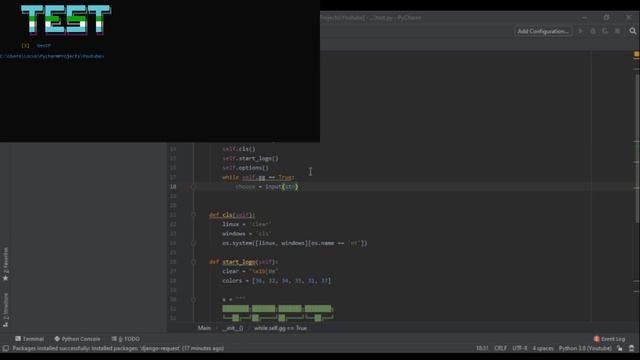Image resolution: width=640 pixels, height=360 pixels.
Task: Select Main in the breadcrumb bar
Action: 204,328
